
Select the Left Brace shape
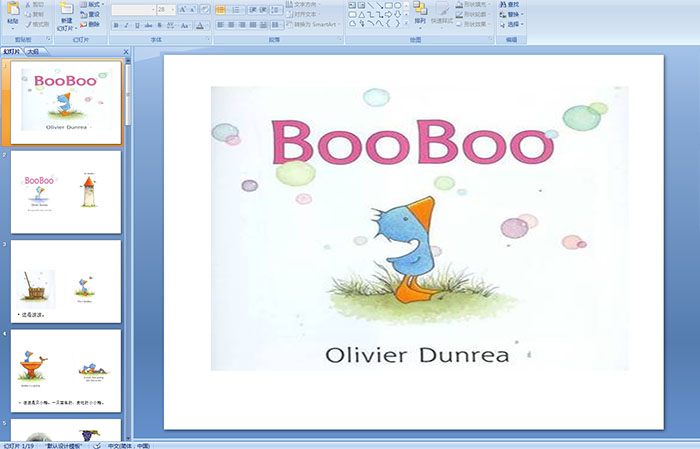click(388, 23)
